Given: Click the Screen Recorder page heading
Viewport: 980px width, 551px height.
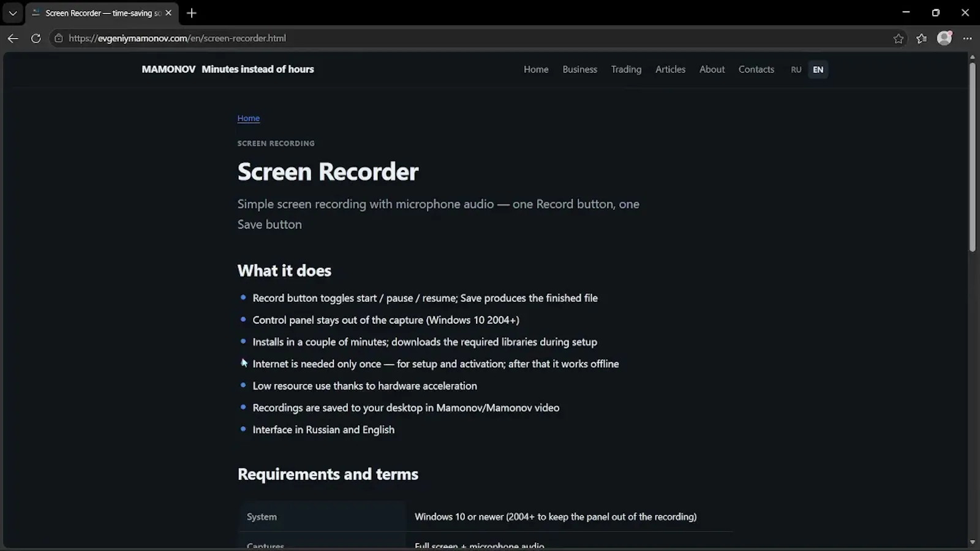Looking at the screenshot, I should click(x=328, y=171).
